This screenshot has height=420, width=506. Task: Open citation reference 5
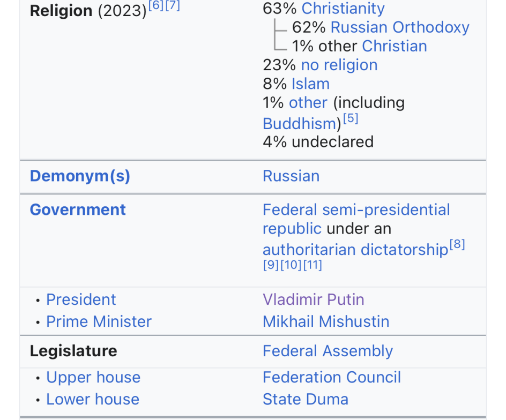click(351, 119)
